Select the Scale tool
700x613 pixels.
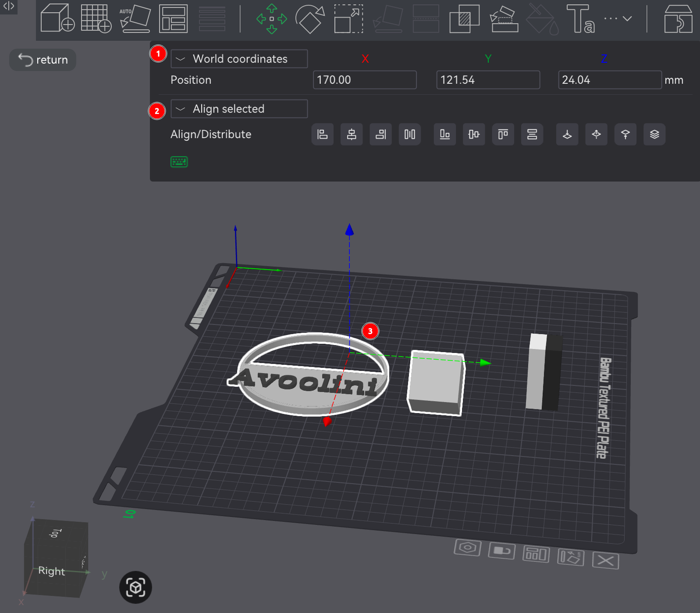[x=348, y=18]
